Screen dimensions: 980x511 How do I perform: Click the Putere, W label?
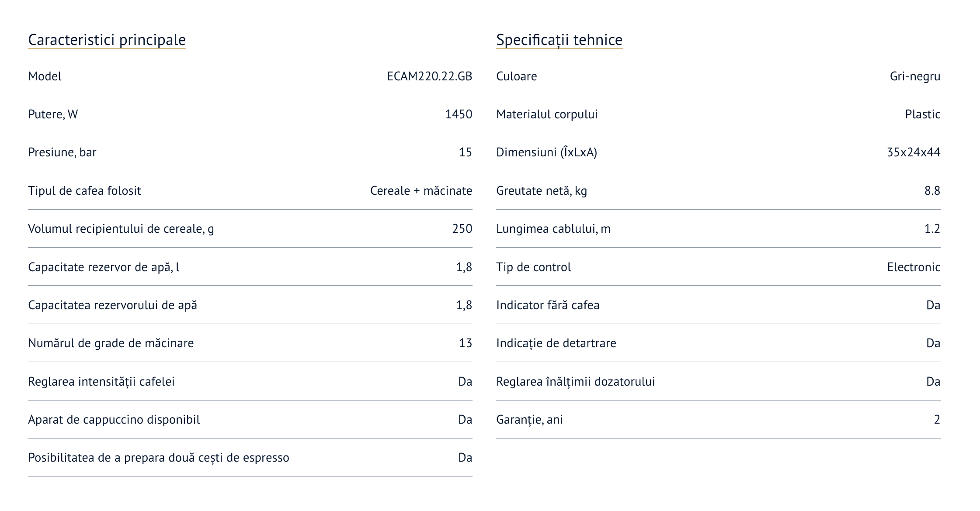pyautogui.click(x=53, y=114)
